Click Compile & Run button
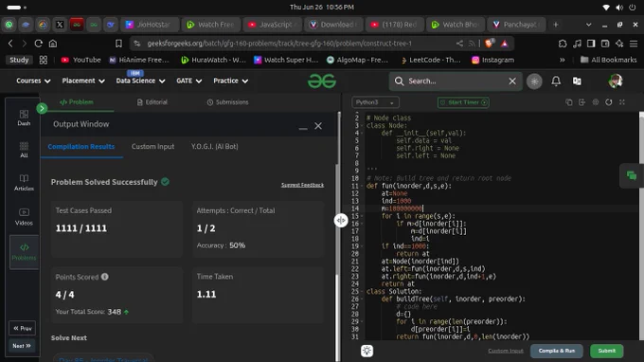The width and height of the screenshot is (644, 362). coord(557,351)
